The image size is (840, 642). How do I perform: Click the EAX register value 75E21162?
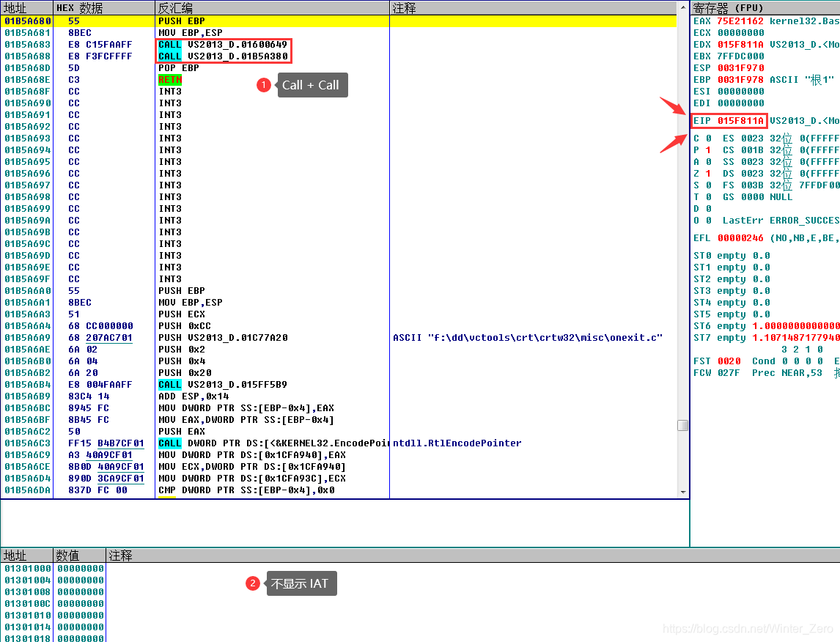tap(740, 21)
